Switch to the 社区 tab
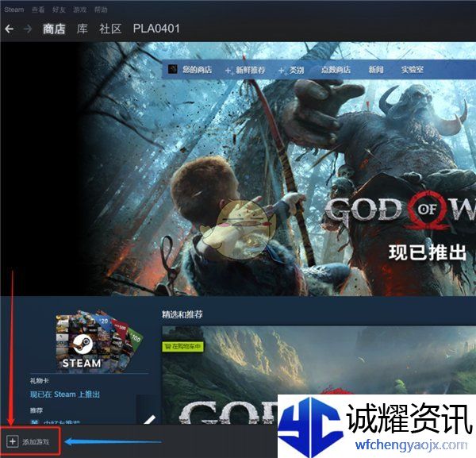The image size is (476, 458). click(110, 29)
